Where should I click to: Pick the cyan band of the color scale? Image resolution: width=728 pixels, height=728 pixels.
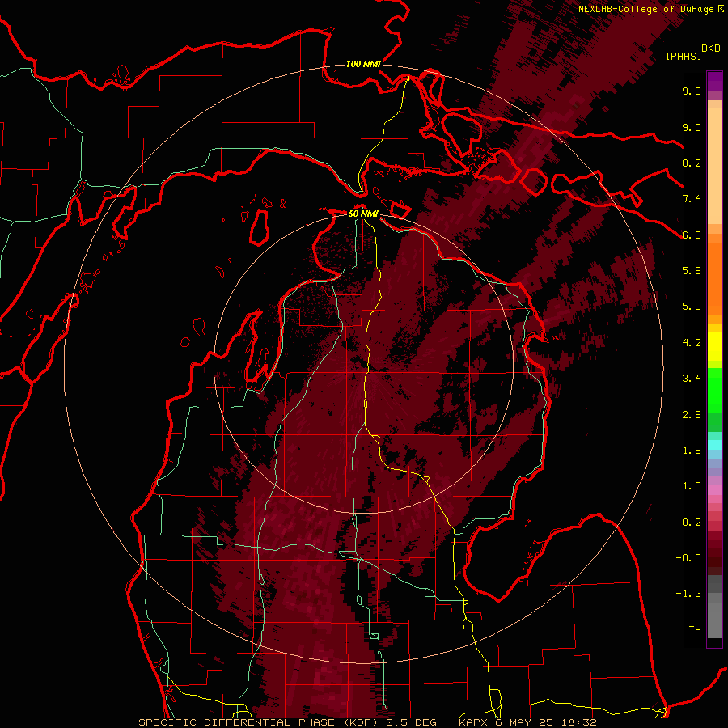714,445
